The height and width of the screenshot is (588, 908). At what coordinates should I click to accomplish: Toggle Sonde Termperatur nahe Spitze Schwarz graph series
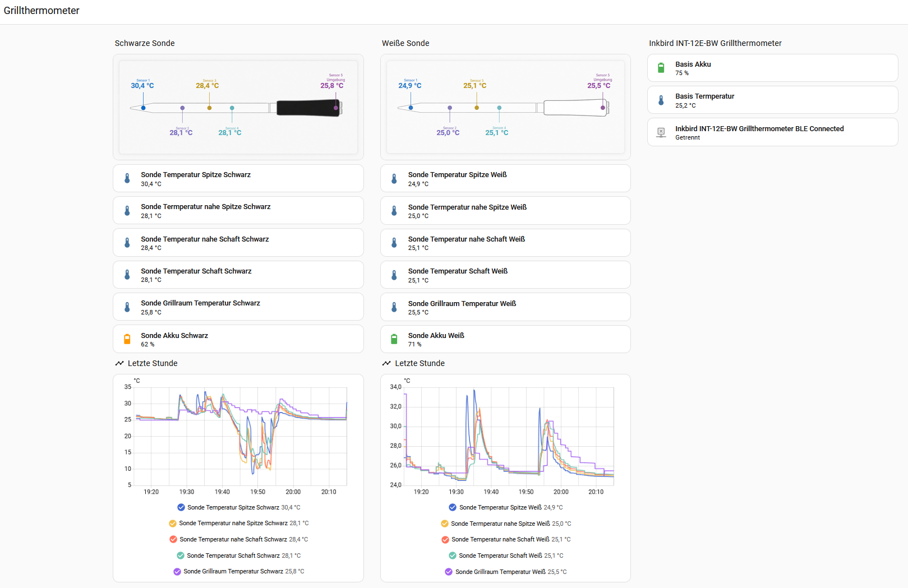click(x=173, y=524)
